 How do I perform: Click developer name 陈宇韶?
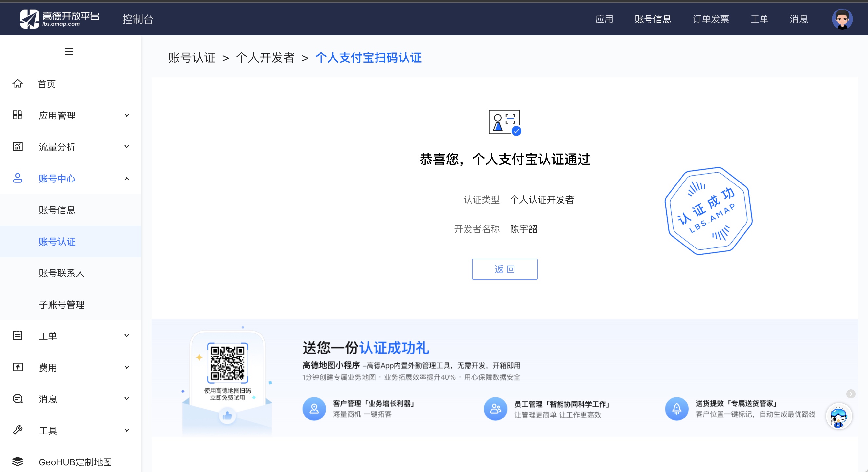[523, 229]
